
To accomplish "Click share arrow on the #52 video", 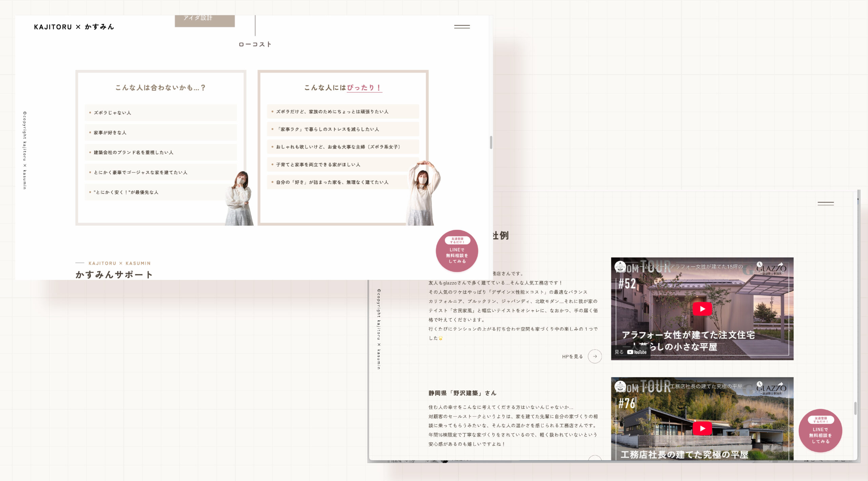I will 780,265.
